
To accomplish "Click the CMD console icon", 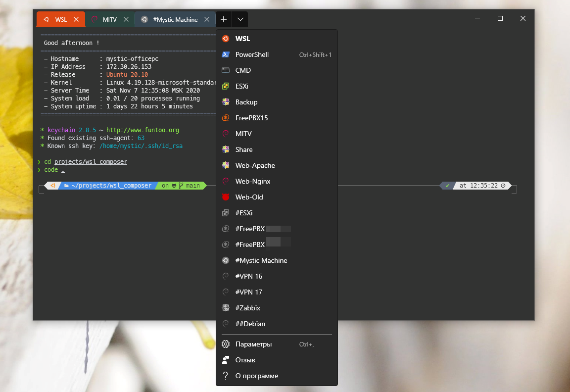I will pyautogui.click(x=226, y=70).
